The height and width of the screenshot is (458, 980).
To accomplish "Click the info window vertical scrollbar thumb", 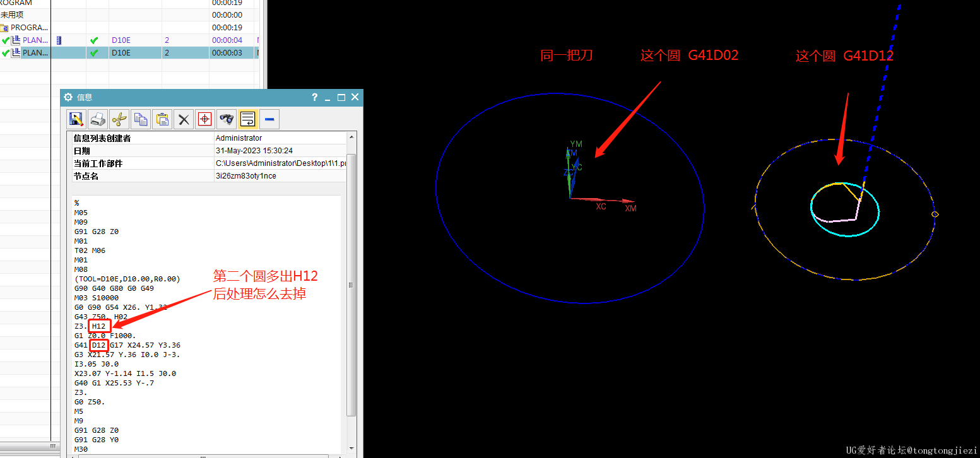I will point(351,284).
